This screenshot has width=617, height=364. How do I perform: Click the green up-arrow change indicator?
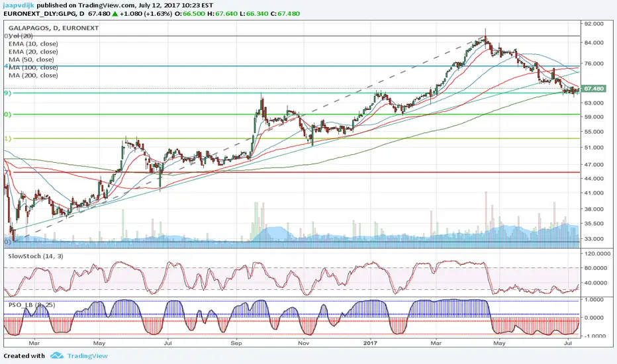[115, 14]
